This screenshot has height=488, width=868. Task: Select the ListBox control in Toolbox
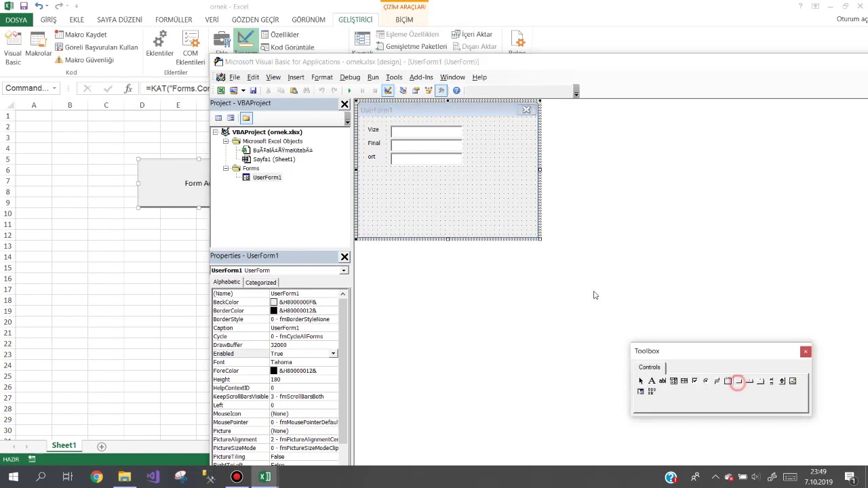click(684, 381)
